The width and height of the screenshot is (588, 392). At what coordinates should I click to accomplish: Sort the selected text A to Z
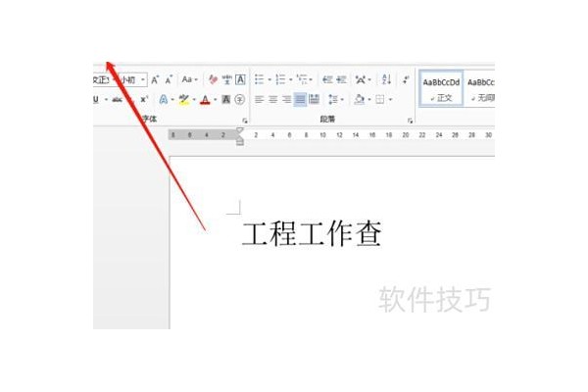pyautogui.click(x=386, y=79)
